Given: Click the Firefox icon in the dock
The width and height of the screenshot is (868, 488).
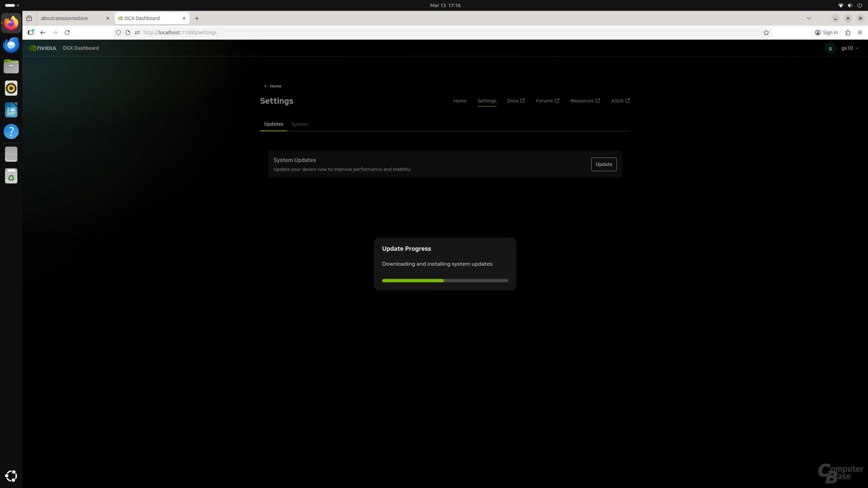Looking at the screenshot, I should point(11,23).
